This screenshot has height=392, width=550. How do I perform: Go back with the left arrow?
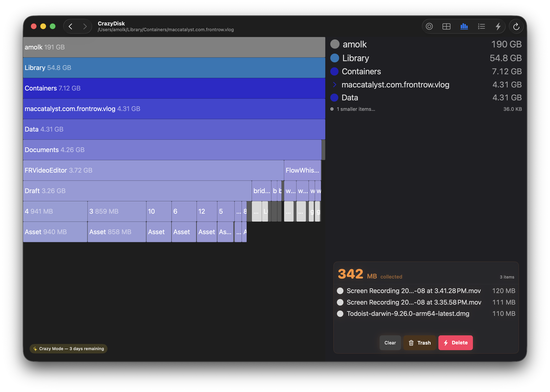(70, 26)
